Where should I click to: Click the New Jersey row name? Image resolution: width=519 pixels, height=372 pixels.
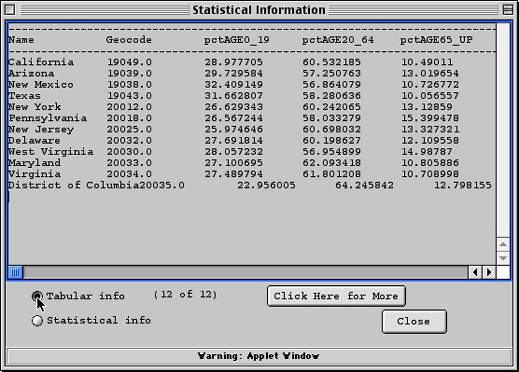[41, 129]
